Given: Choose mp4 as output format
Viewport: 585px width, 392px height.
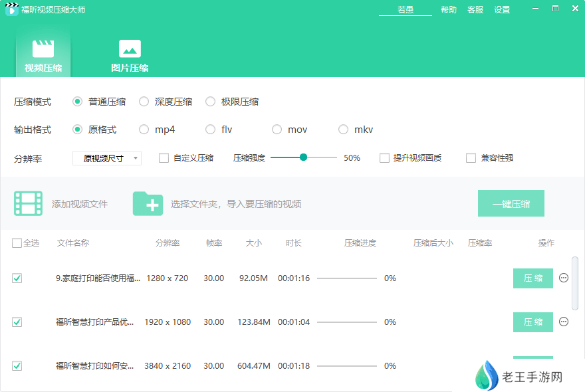Looking at the screenshot, I should pos(143,130).
